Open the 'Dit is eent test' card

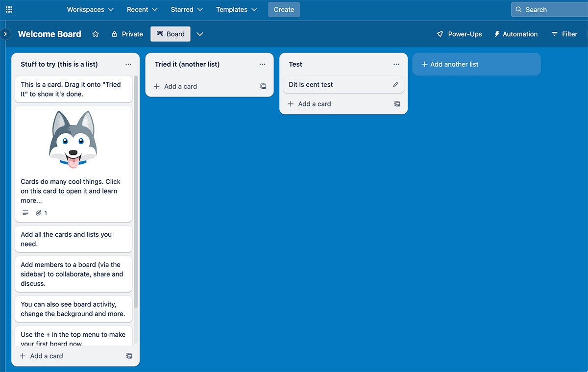pyautogui.click(x=343, y=85)
